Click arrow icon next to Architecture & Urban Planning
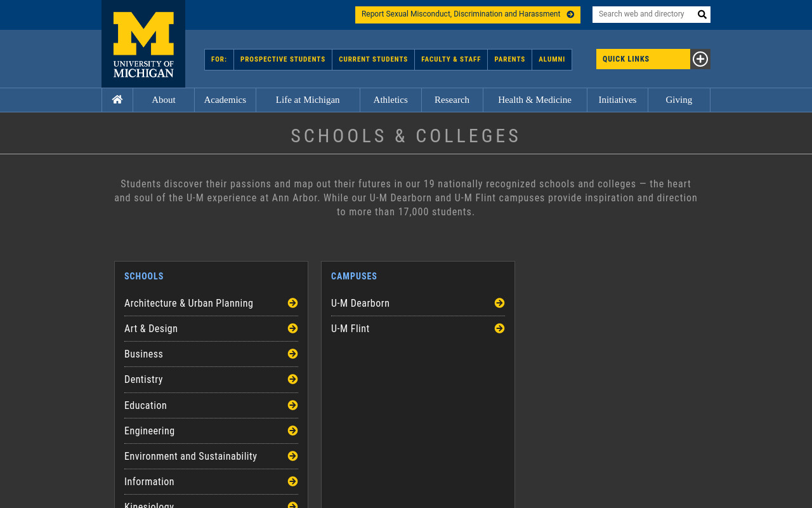812x508 pixels. tap(292, 303)
